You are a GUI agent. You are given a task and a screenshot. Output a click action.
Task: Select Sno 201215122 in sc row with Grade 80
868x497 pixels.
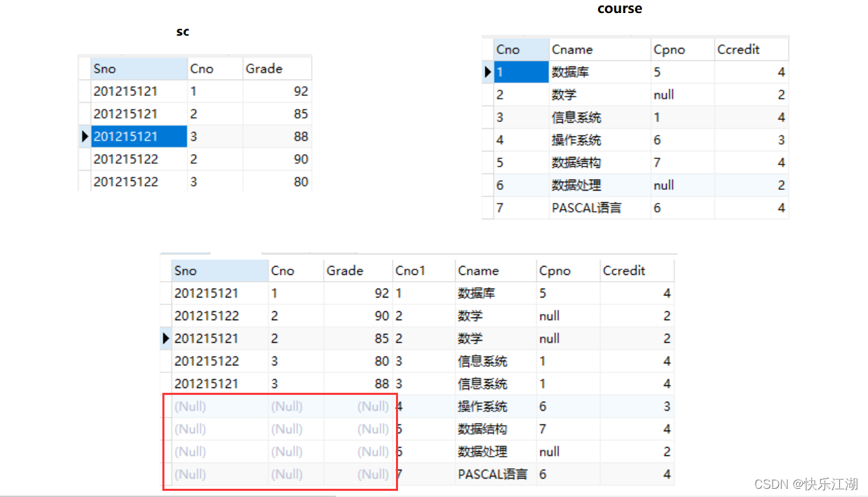pos(139,182)
